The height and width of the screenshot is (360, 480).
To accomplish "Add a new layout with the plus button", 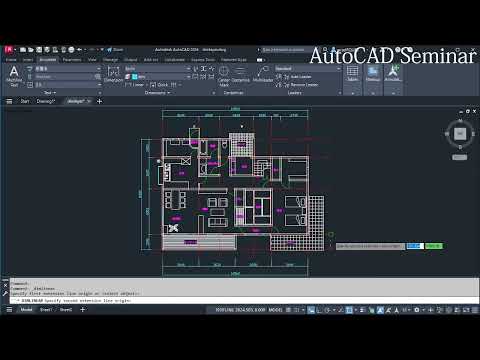I will 82,310.
